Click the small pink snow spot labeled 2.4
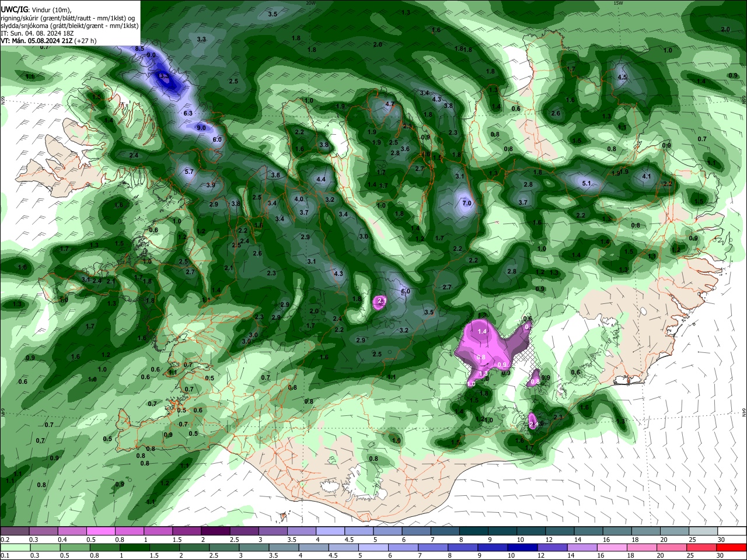This screenshot has width=747, height=560. pos(532,421)
